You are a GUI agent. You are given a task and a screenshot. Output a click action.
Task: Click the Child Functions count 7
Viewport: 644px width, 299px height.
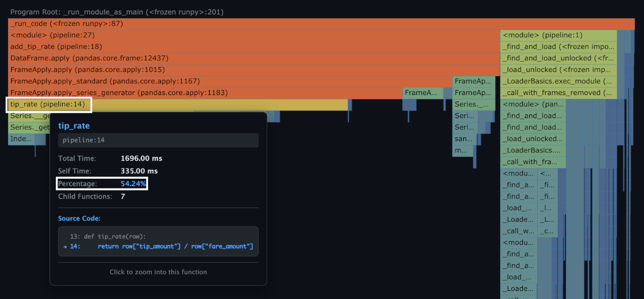click(x=123, y=196)
